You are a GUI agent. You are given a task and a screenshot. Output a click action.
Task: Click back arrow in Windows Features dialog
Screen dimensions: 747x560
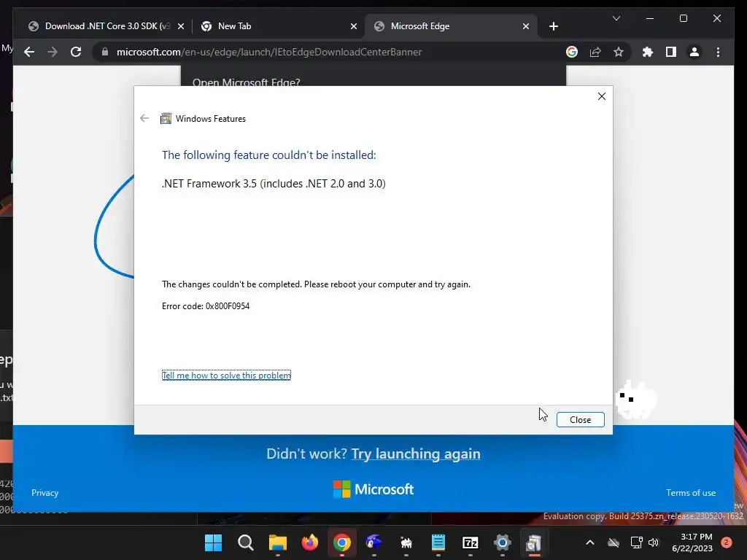(144, 118)
